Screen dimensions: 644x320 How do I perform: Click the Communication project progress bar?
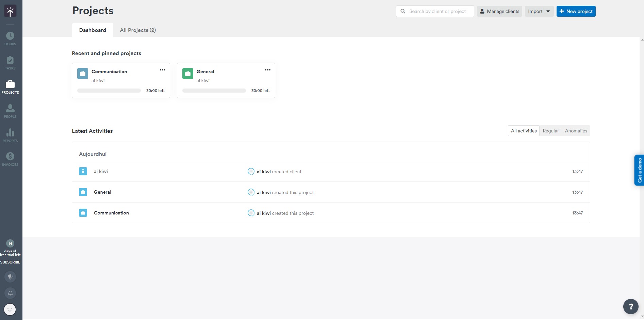(x=109, y=91)
